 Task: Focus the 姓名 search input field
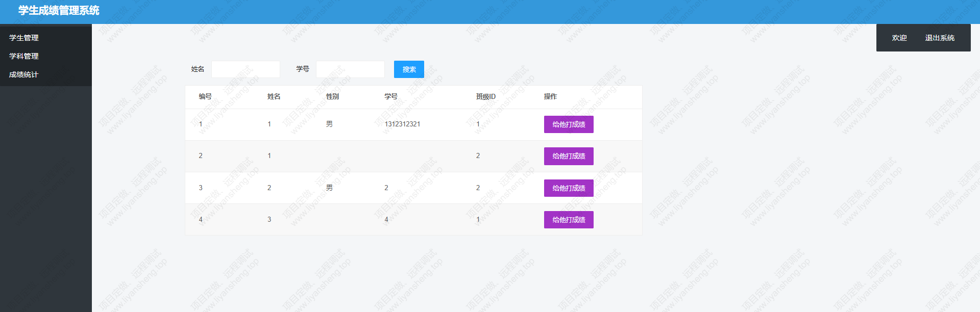point(246,69)
